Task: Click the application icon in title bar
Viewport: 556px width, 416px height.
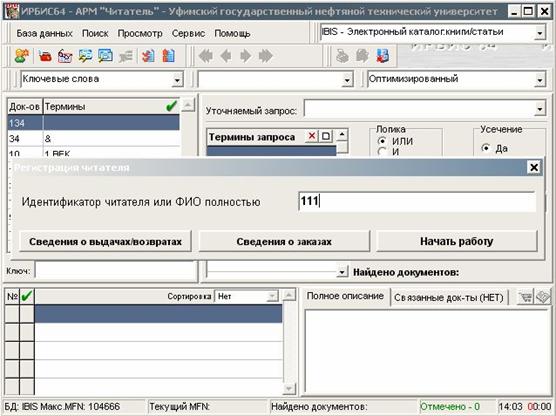Action: (x=11, y=11)
